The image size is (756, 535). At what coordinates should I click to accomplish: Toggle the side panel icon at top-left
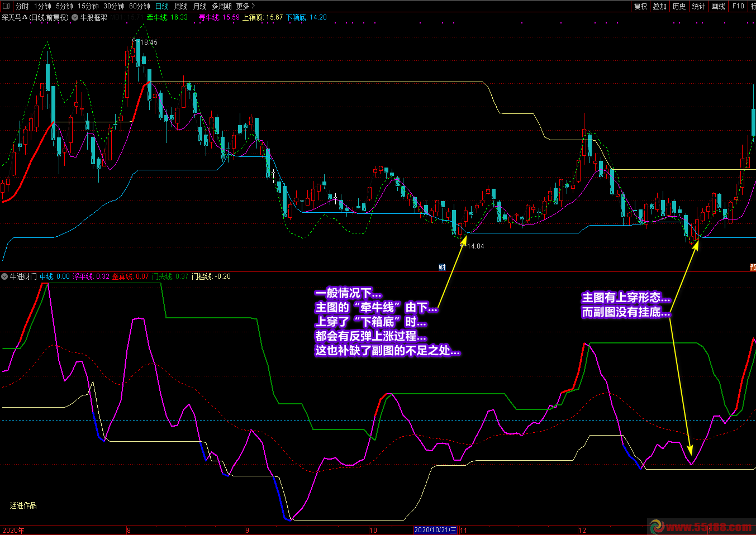tap(6, 6)
